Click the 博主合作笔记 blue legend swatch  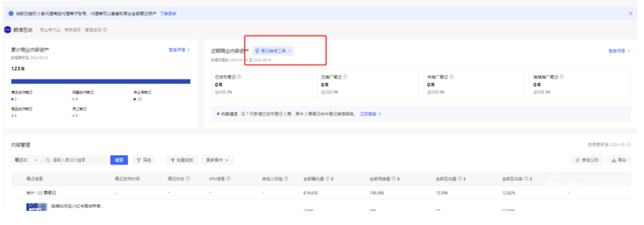tap(12, 99)
